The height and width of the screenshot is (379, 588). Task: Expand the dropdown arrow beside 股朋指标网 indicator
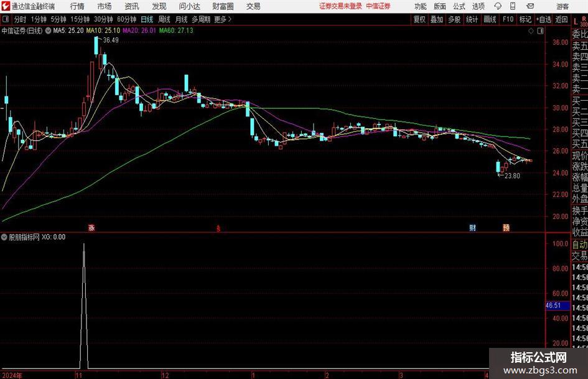pyautogui.click(x=4, y=237)
